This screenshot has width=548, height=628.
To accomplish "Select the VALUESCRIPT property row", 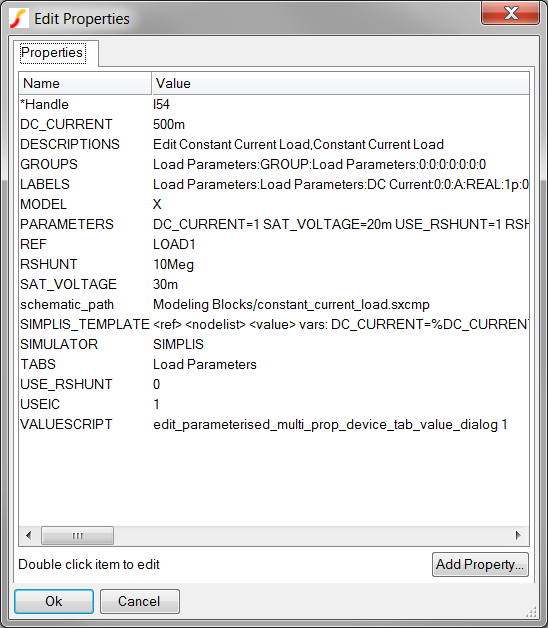I will click(x=274, y=425).
